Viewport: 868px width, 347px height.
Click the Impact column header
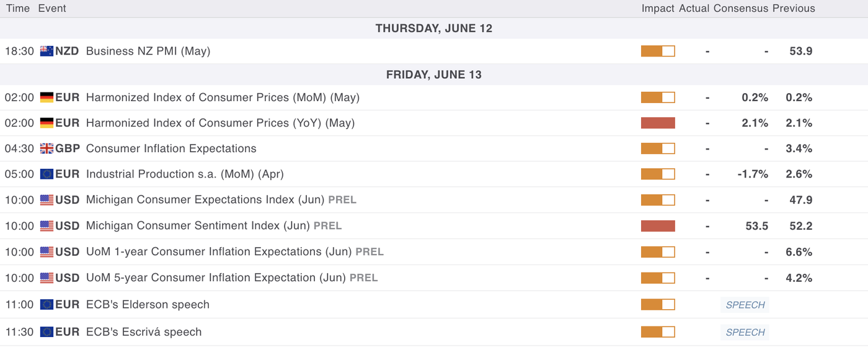(x=658, y=8)
